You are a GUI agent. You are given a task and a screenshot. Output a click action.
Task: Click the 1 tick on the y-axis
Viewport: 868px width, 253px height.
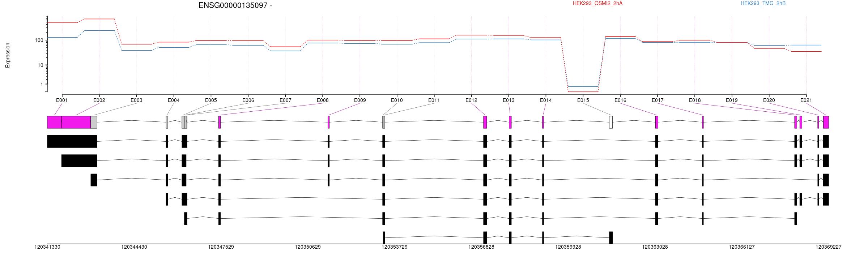(42, 84)
